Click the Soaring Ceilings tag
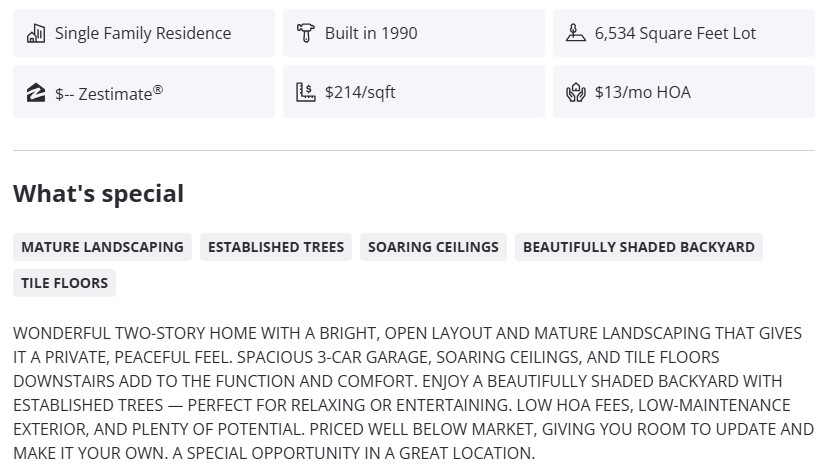Screen dimensions: 835x474 [x=433, y=247]
